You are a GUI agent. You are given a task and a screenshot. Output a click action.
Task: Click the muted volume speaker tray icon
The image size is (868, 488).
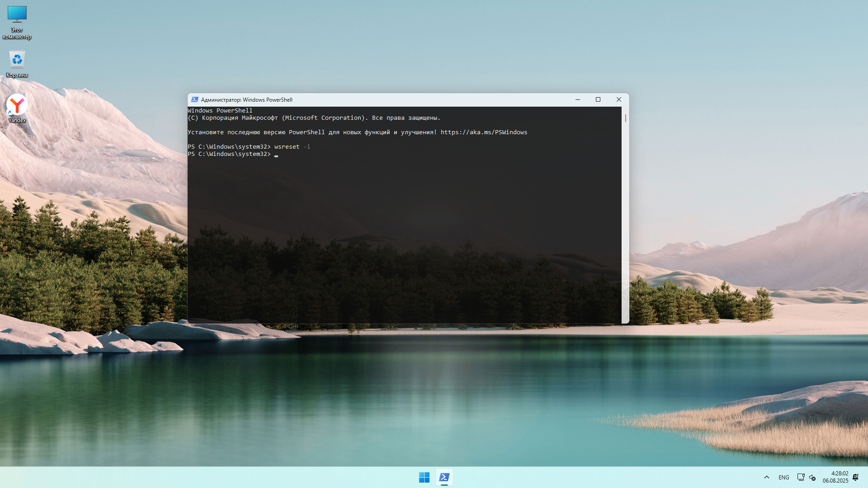click(x=812, y=477)
